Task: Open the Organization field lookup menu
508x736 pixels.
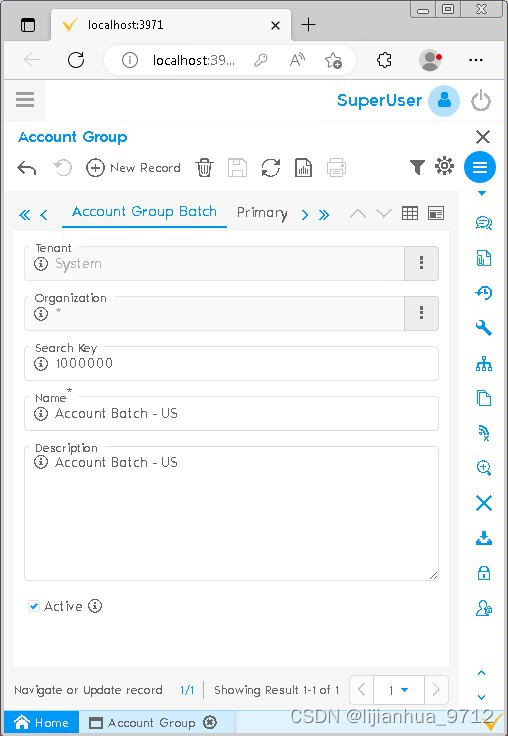Action: point(421,313)
